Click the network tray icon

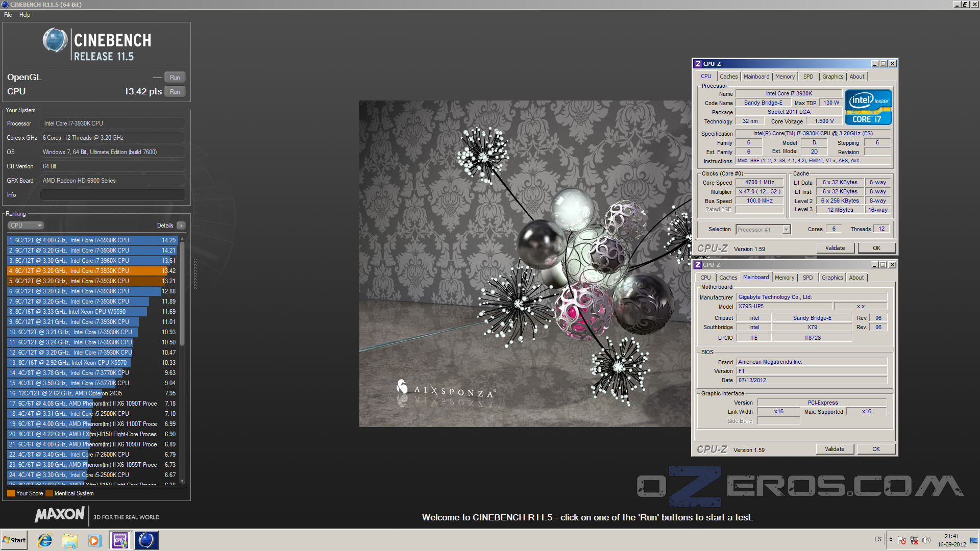pos(914,540)
